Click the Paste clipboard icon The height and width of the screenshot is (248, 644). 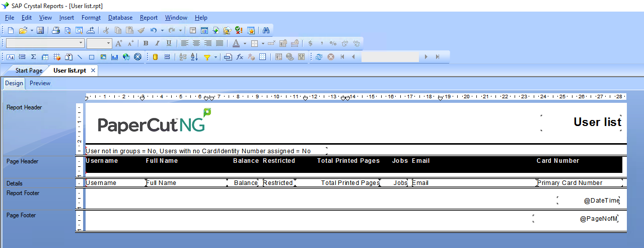(129, 30)
